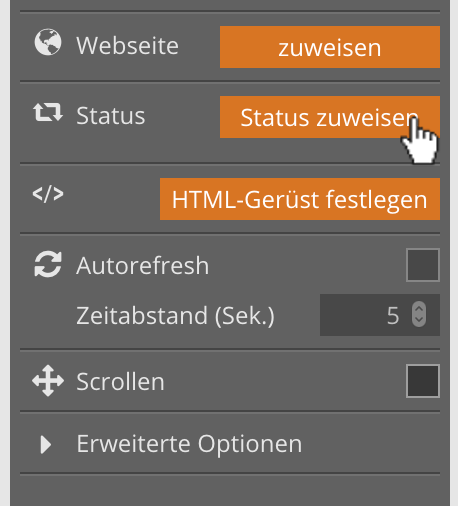Image resolution: width=458 pixels, height=506 pixels.
Task: Click the HTML code brackets icon
Action: tap(48, 194)
